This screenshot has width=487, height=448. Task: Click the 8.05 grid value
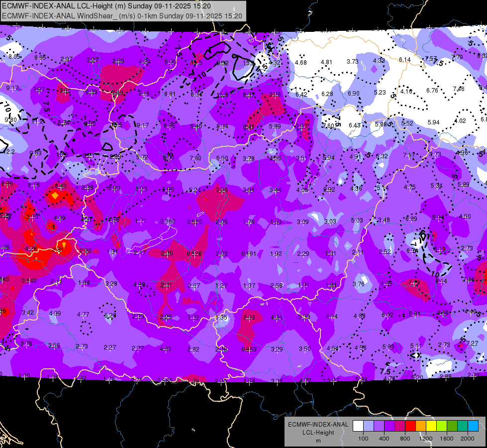(x=14, y=57)
